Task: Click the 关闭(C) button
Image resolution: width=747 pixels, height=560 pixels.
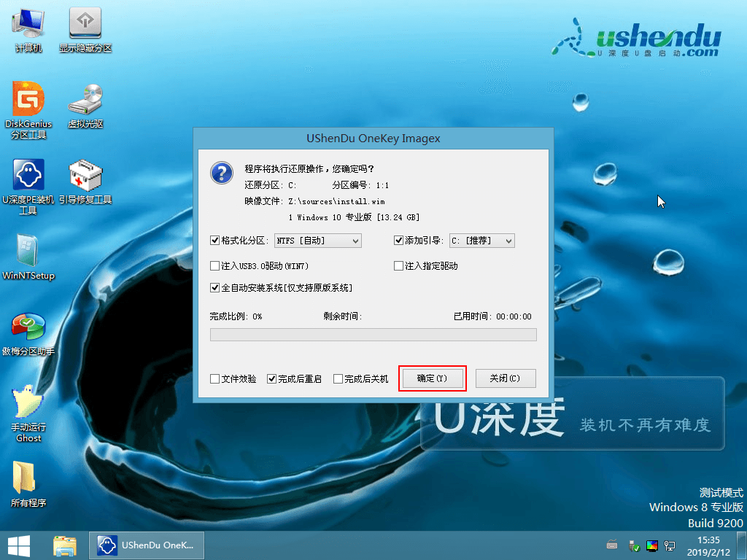Action: pyautogui.click(x=506, y=378)
